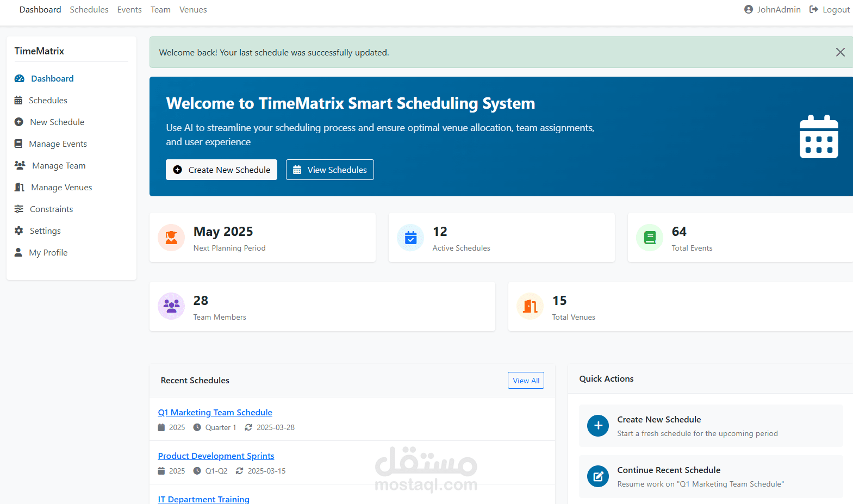Open Constraints from the sidebar
This screenshot has height=504, width=853.
click(x=51, y=209)
